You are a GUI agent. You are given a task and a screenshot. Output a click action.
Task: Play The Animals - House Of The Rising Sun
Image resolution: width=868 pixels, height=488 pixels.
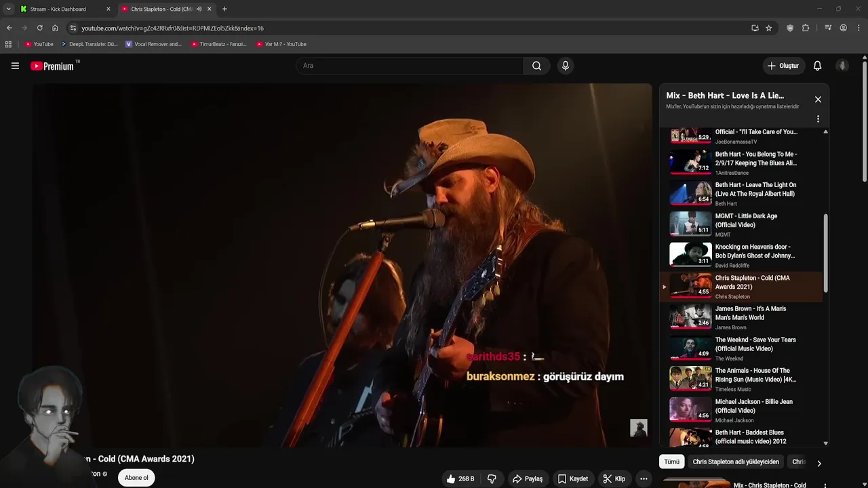743,380
